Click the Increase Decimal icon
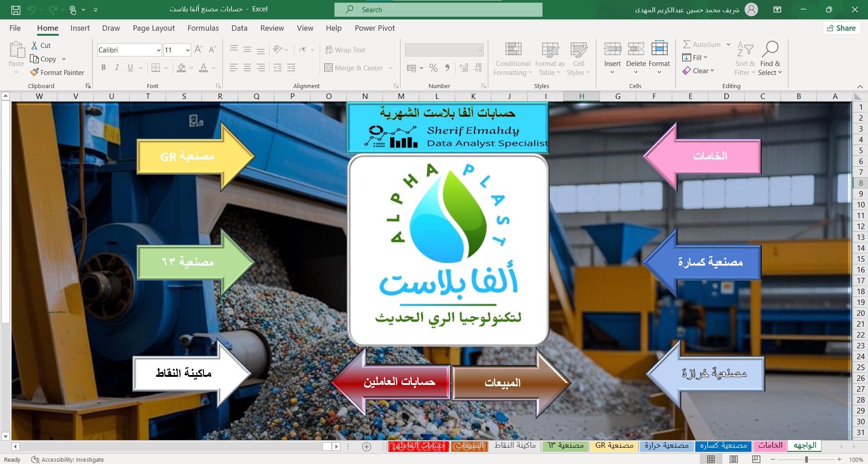The width and height of the screenshot is (868, 464). click(464, 68)
